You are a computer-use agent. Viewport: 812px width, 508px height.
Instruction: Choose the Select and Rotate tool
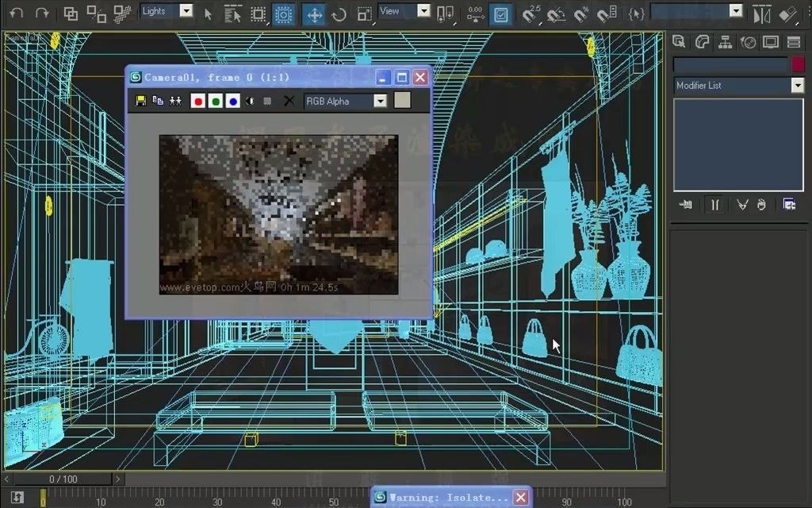tap(339, 13)
